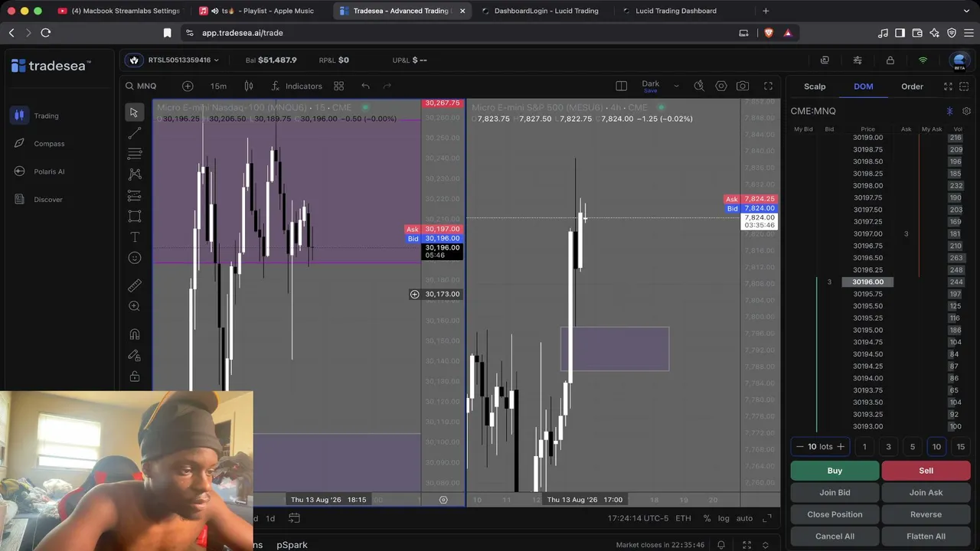Click Cancel All orders button
Screen dimensions: 980x551
tap(835, 536)
